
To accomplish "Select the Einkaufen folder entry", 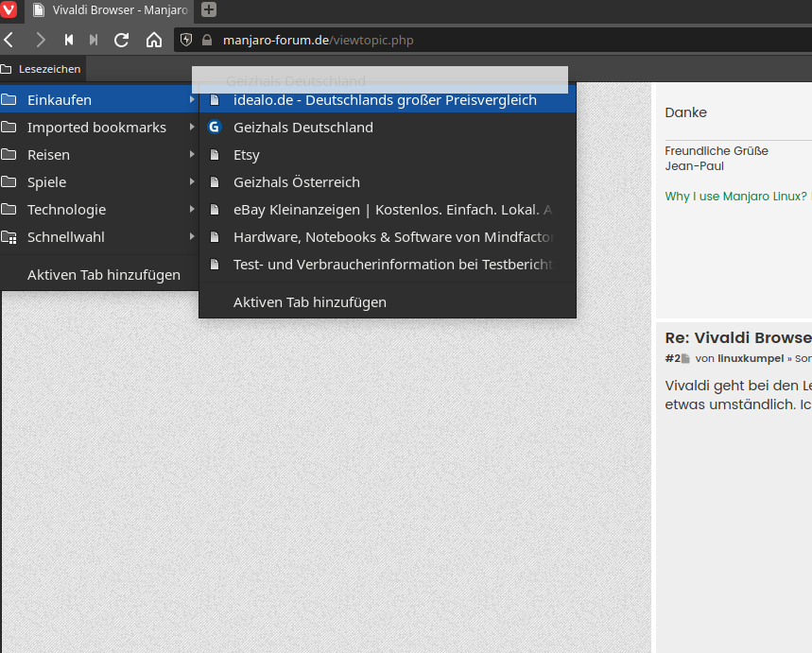I will tap(99, 100).
